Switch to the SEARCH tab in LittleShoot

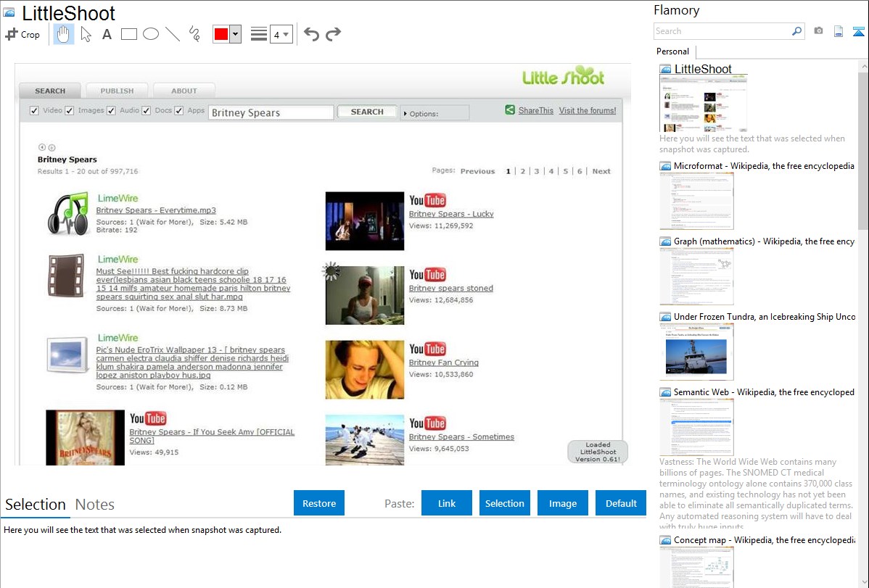pyautogui.click(x=50, y=91)
